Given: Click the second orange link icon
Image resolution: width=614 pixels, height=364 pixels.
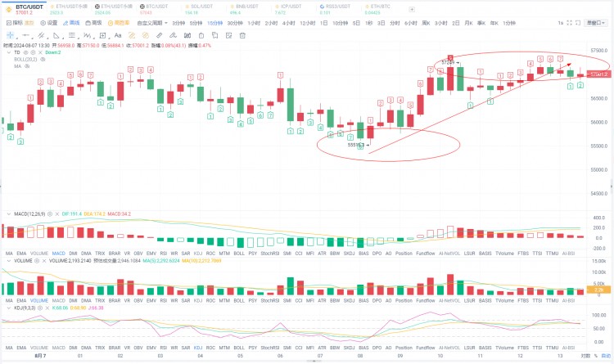Looking at the screenshot, I should click(x=146, y=36).
